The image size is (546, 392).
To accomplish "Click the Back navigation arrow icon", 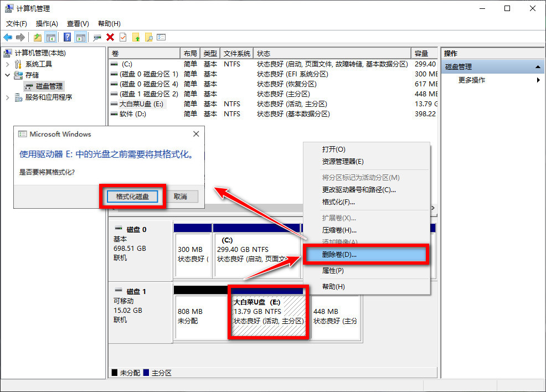I will click(8, 37).
